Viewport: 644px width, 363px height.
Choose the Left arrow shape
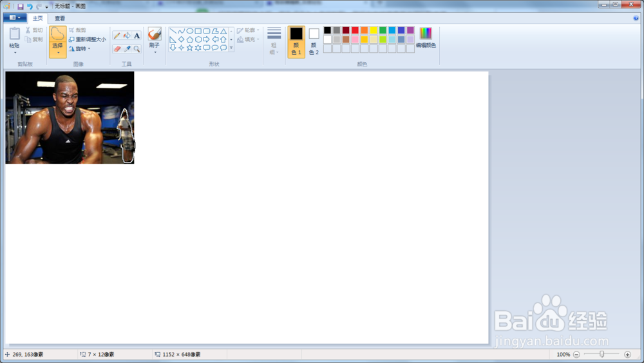215,39
